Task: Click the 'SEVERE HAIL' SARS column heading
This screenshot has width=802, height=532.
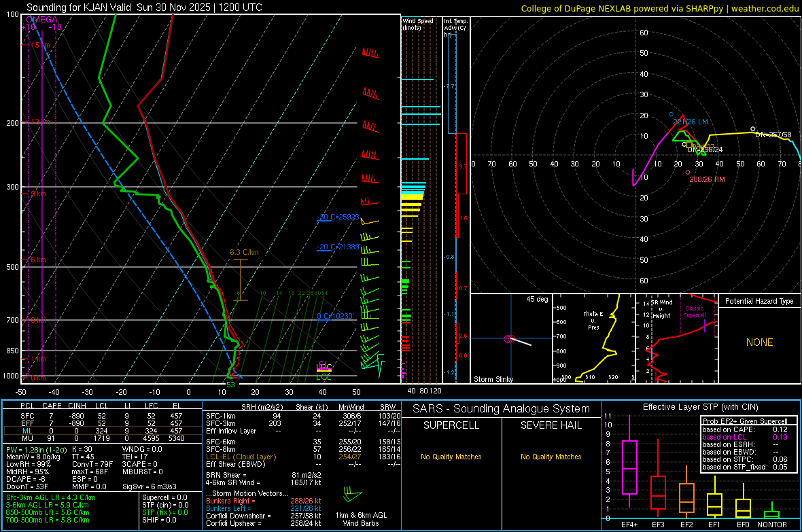Action: (551, 425)
